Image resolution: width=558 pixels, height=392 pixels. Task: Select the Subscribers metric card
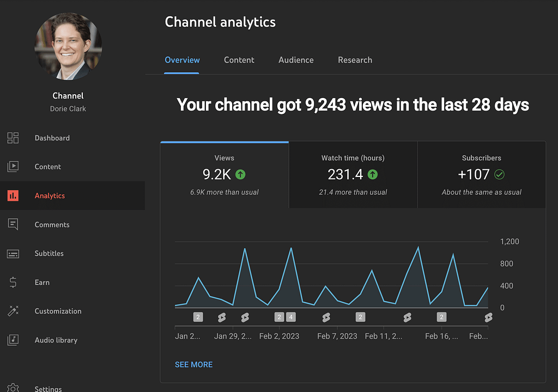(482, 175)
